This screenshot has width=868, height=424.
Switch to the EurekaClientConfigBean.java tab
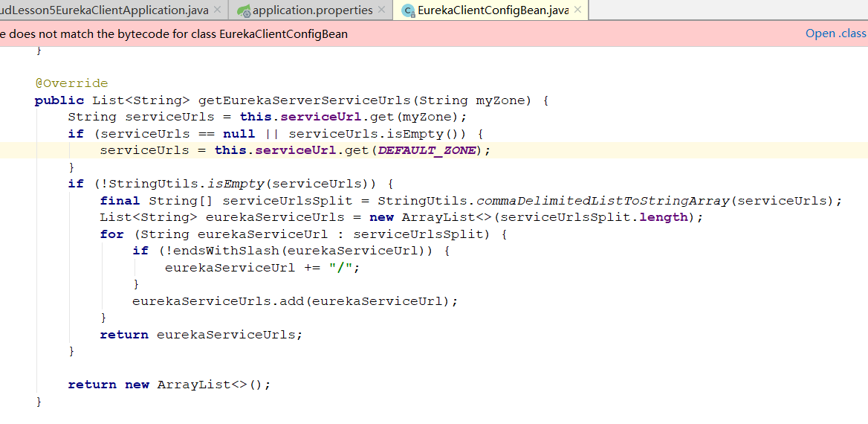tap(492, 10)
